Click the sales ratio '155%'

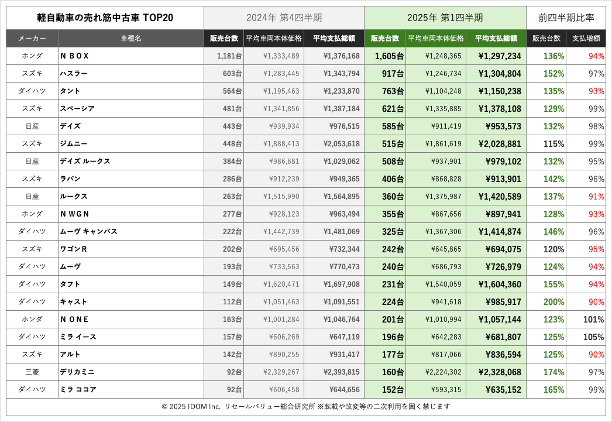(x=553, y=285)
